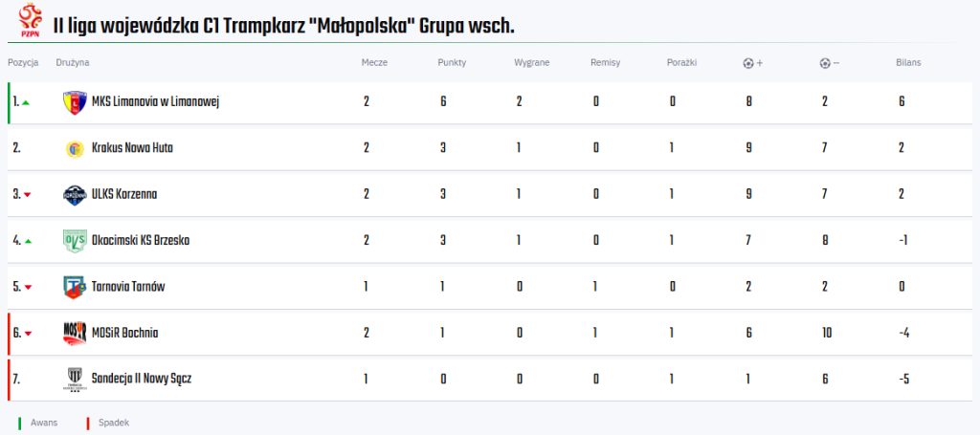Click the red down arrow beside position 3
The image size is (980, 435).
click(x=27, y=195)
